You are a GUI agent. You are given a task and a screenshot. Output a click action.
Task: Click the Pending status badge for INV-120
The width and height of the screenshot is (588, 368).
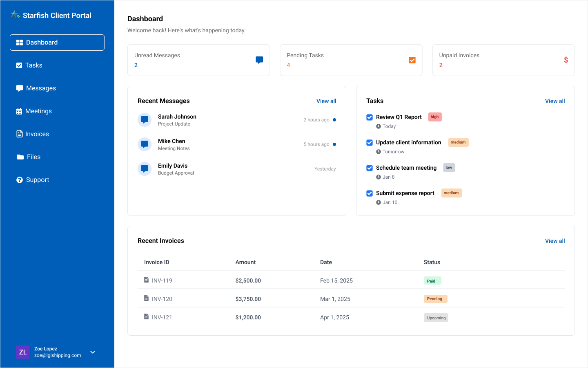coord(435,299)
